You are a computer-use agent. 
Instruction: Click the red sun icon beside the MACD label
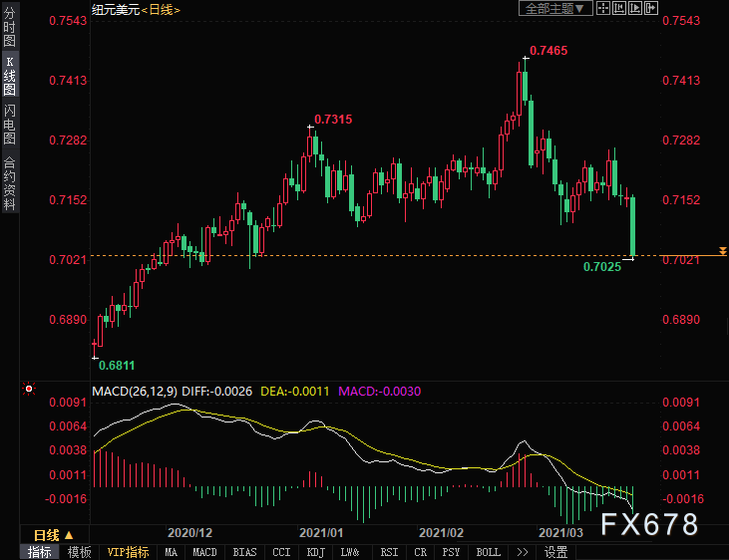pyautogui.click(x=28, y=389)
